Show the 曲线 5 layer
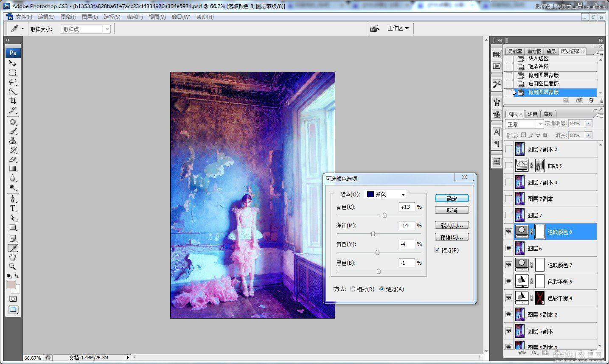The width and height of the screenshot is (609, 364). point(508,165)
